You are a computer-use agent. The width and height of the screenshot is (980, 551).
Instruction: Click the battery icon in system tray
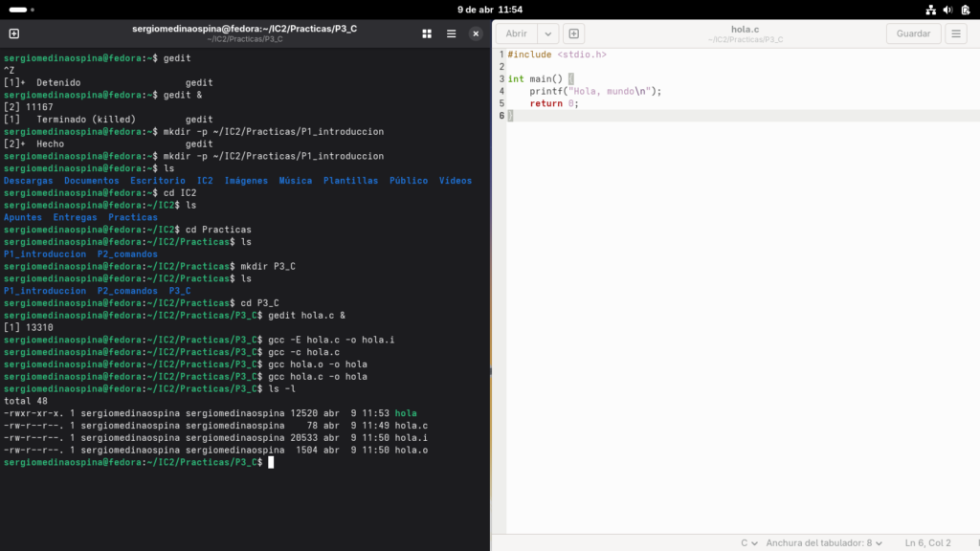pyautogui.click(x=965, y=9)
